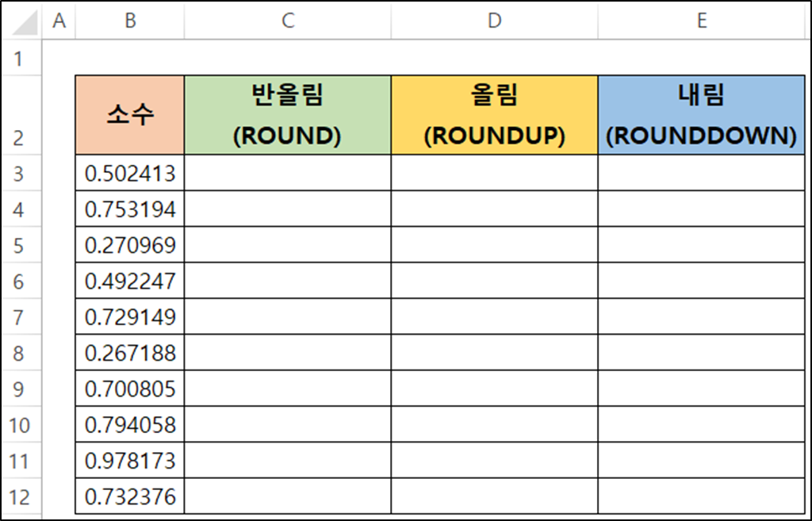Select column B header
This screenshot has width=812, height=521.
click(130, 21)
